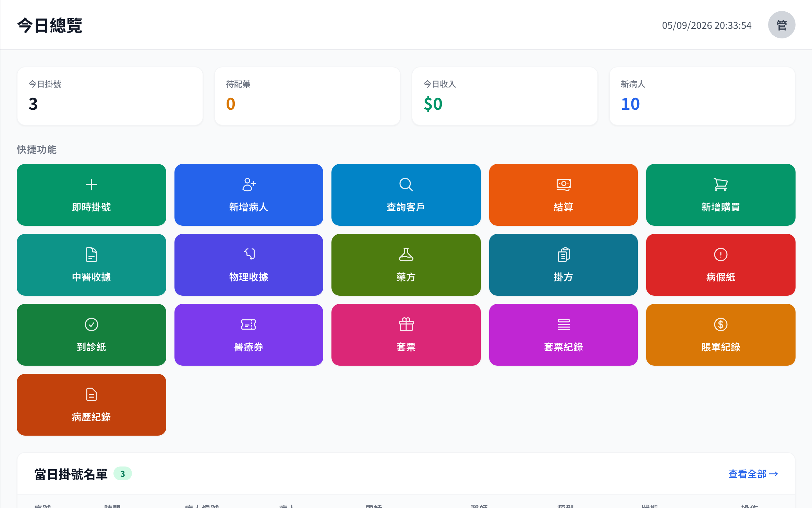Screen dimensions: 812x508
Task: Open the 到診紙 quick action
Action: point(92,335)
